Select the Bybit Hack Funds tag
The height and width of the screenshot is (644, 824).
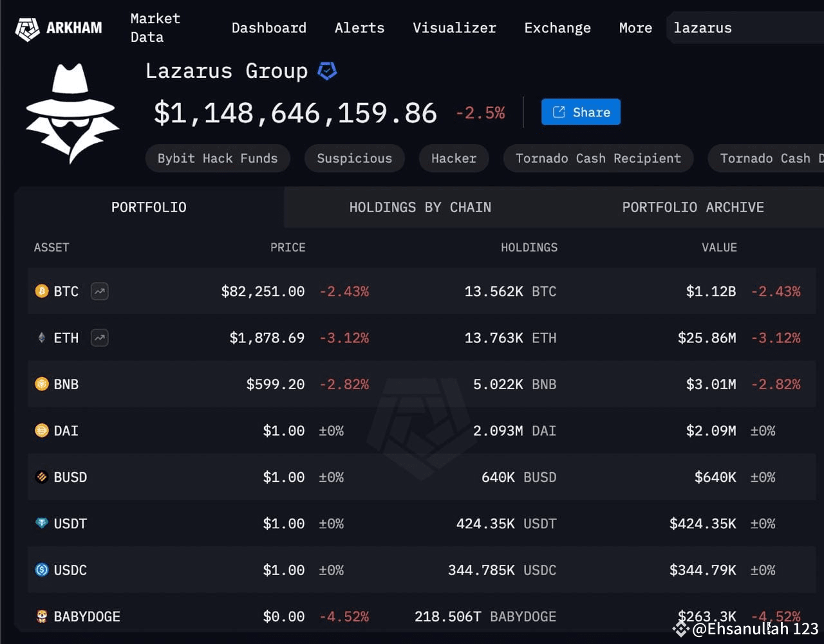point(217,158)
